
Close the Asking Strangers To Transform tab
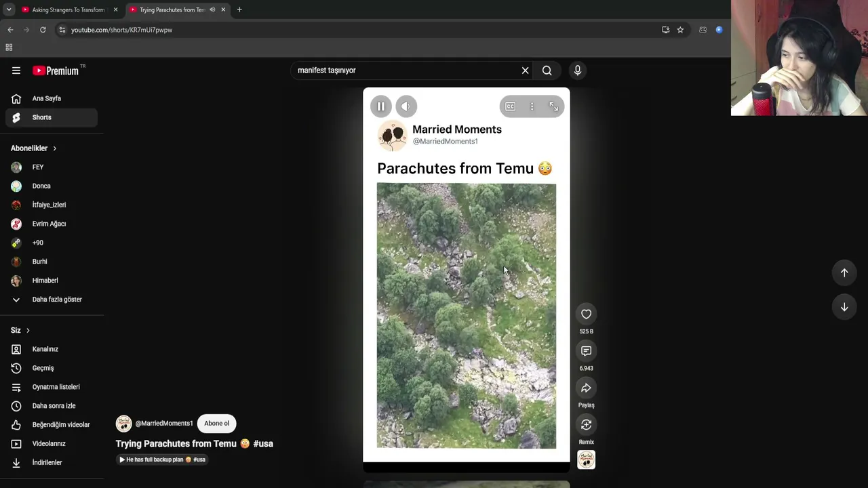pos(115,9)
